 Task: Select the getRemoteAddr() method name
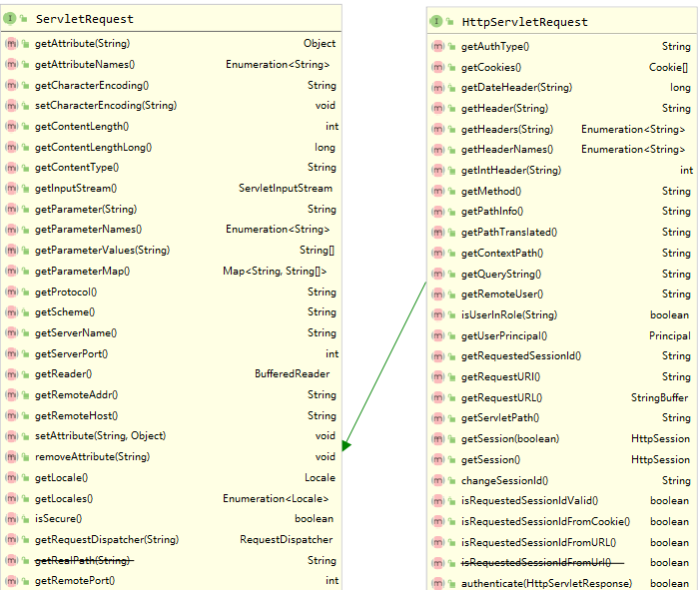76,395
